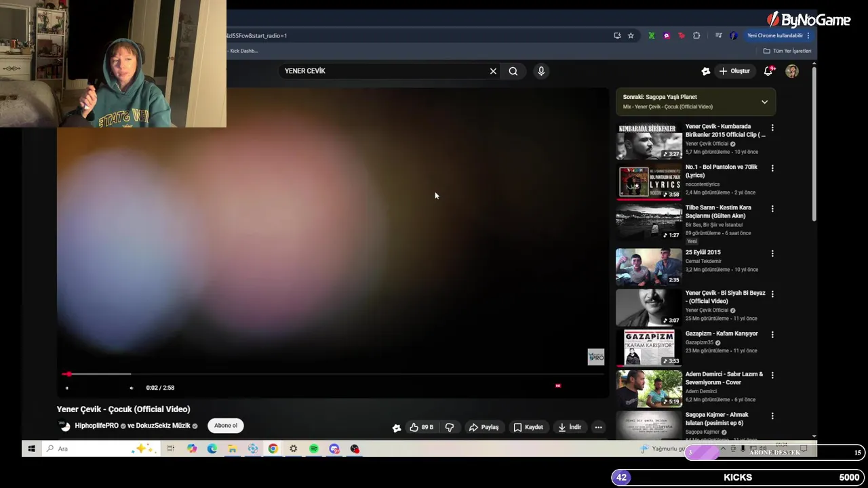
Task: Open the Chrome profile avatar
Action: (734, 36)
